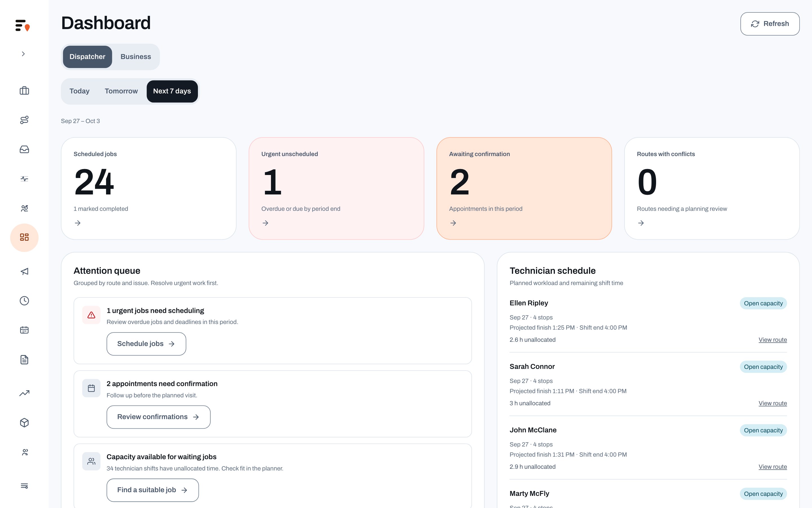812x508 pixels.
Task: Click the Awaiting confirmation card title
Action: [x=479, y=154]
